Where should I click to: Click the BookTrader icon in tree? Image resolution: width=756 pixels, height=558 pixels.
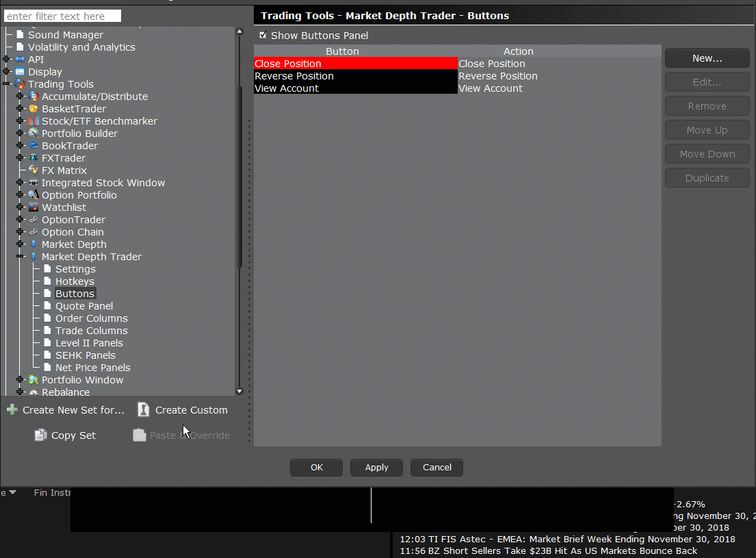coord(34,146)
